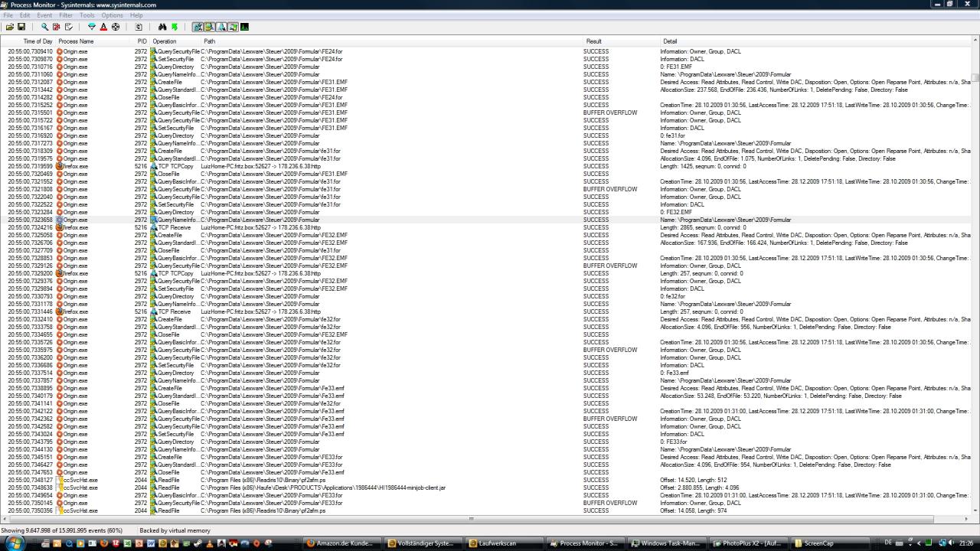The image size is (980, 551).
Task: Click the Path column header
Action: coord(392,41)
